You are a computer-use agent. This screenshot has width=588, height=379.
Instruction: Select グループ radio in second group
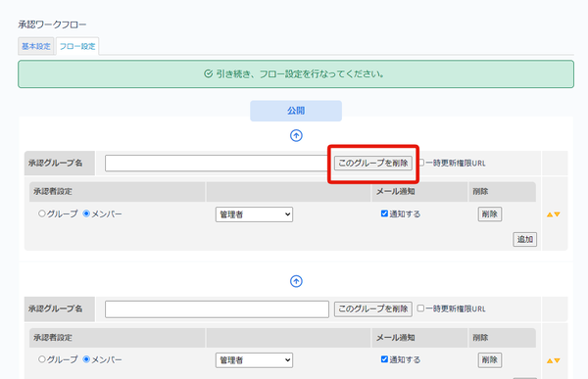pos(42,359)
